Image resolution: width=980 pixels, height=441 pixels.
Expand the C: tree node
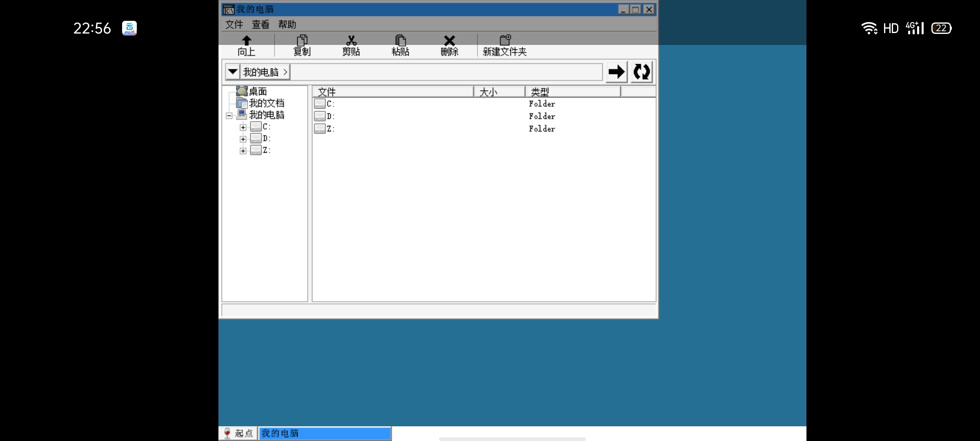[243, 127]
